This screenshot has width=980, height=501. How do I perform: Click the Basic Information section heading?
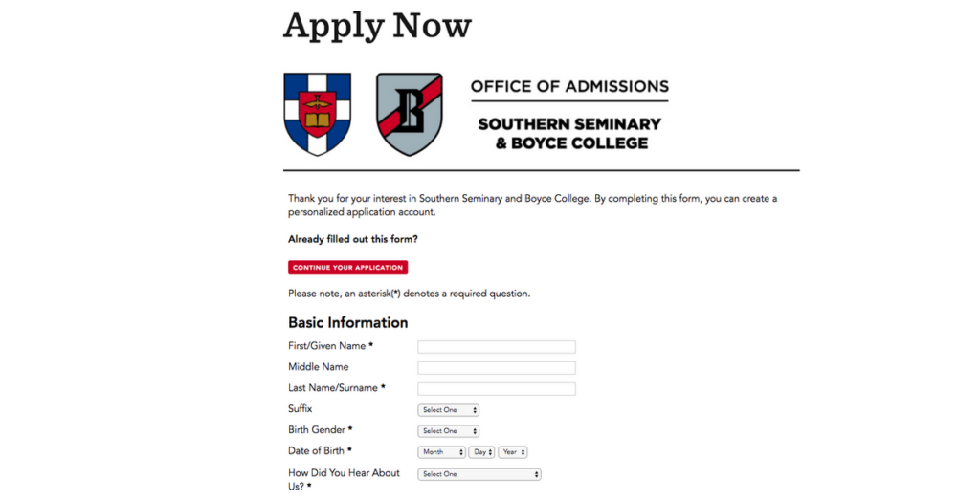pyautogui.click(x=348, y=323)
